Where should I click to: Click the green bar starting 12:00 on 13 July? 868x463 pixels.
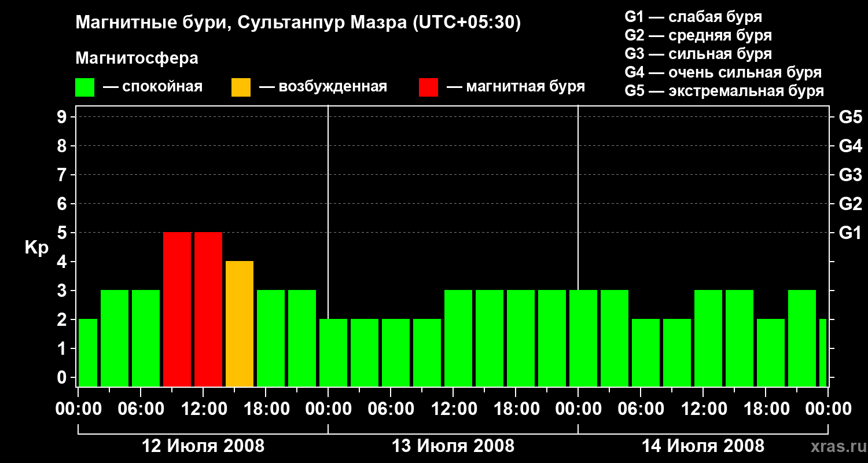[458, 339]
